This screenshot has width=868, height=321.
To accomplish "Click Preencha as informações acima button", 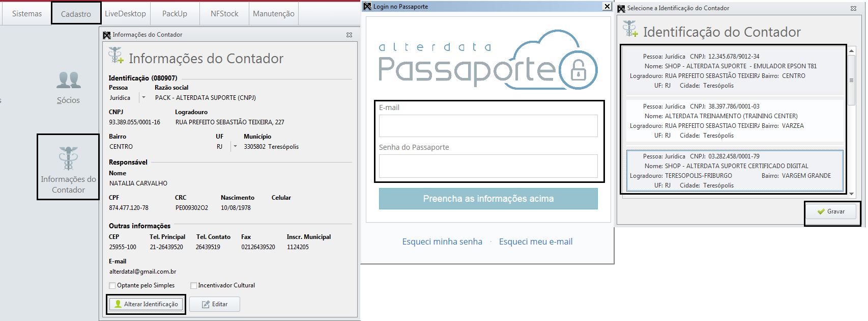I will [488, 199].
